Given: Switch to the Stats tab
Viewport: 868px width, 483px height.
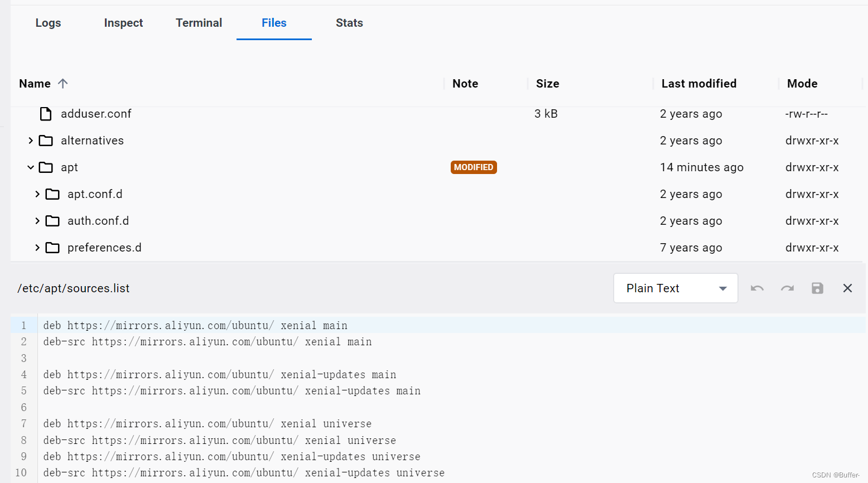Looking at the screenshot, I should point(349,23).
